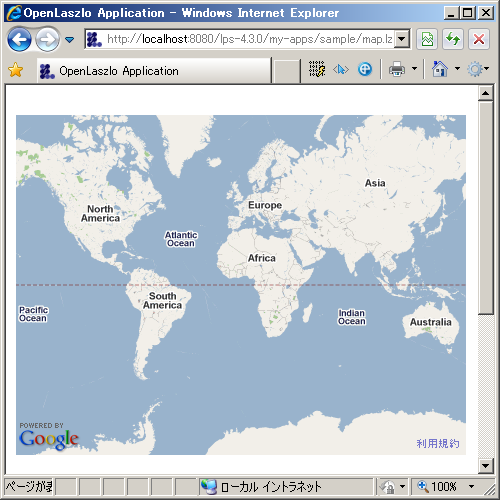Click the Google logo on the map
Screen dimensions: 500x500
point(49,439)
